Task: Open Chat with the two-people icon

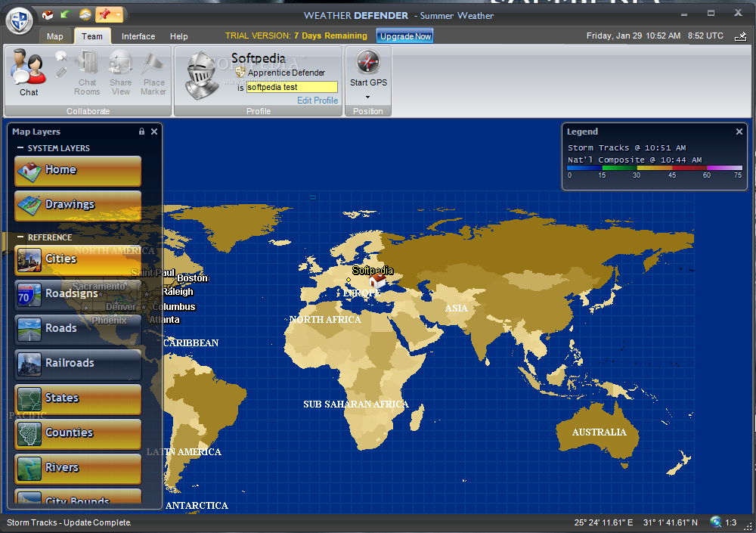Action: (29, 73)
